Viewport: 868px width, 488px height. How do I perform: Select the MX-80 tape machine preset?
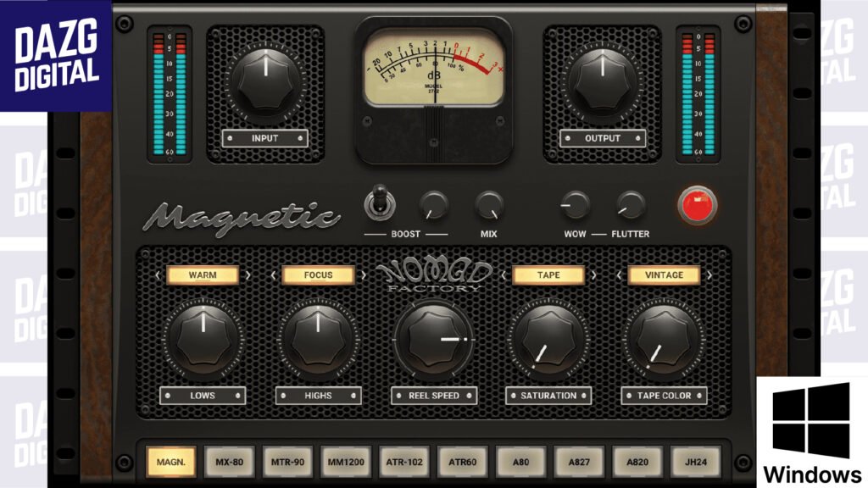(229, 462)
